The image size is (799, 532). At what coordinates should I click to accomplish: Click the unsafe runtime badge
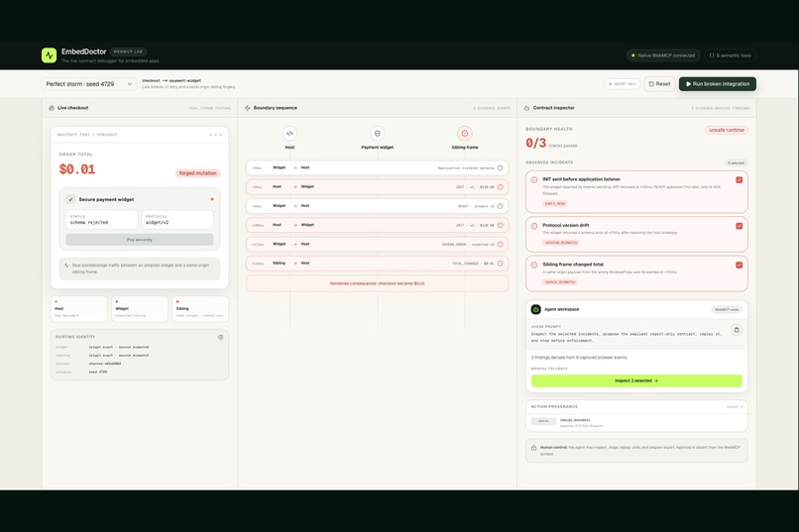coord(726,130)
